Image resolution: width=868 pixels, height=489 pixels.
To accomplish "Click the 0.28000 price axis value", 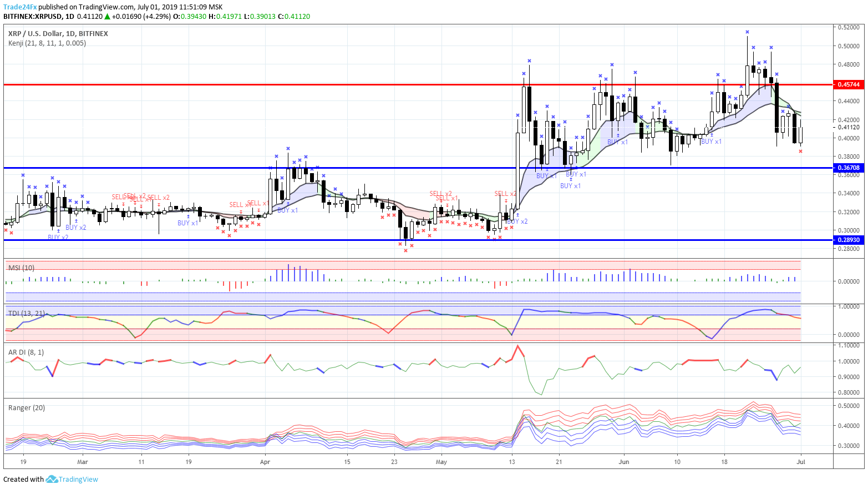I will click(x=849, y=249).
